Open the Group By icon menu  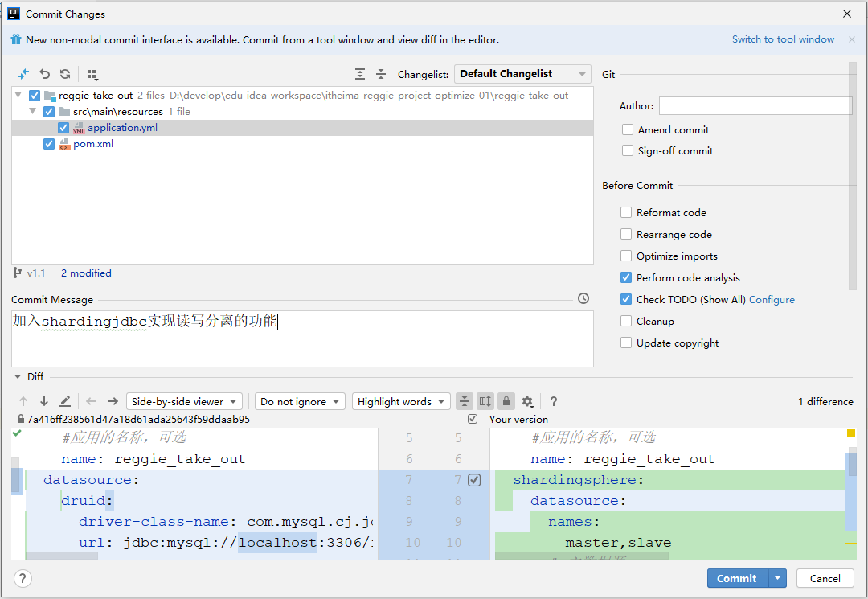(92, 74)
